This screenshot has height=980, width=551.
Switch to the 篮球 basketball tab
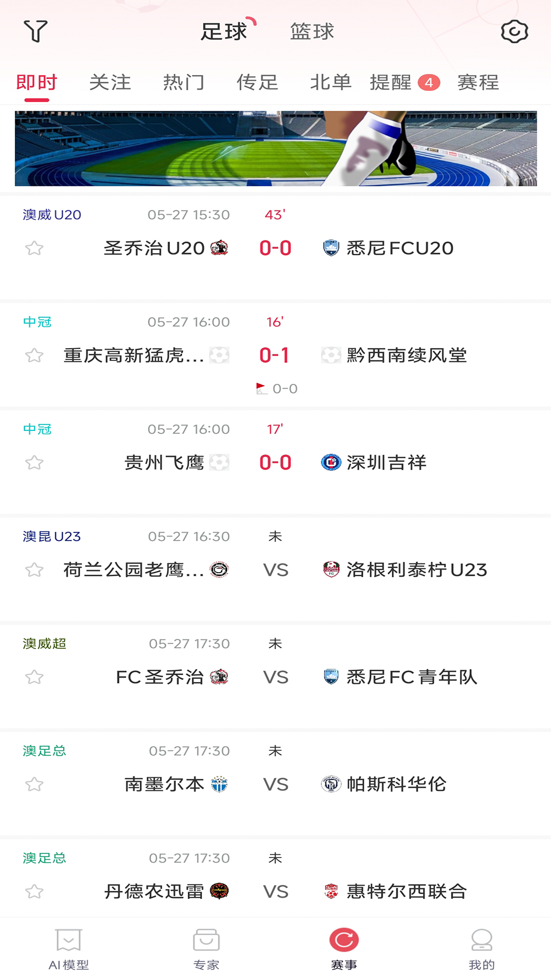tap(312, 32)
